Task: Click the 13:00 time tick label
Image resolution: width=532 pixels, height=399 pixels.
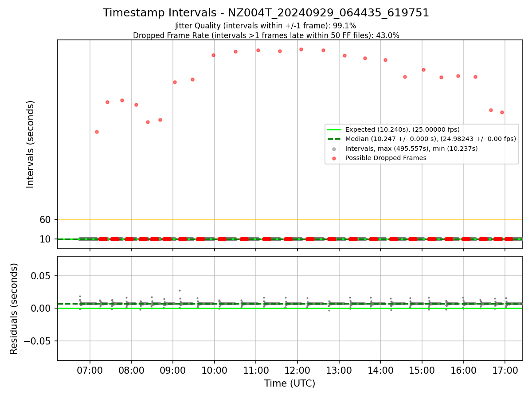Action: click(339, 370)
